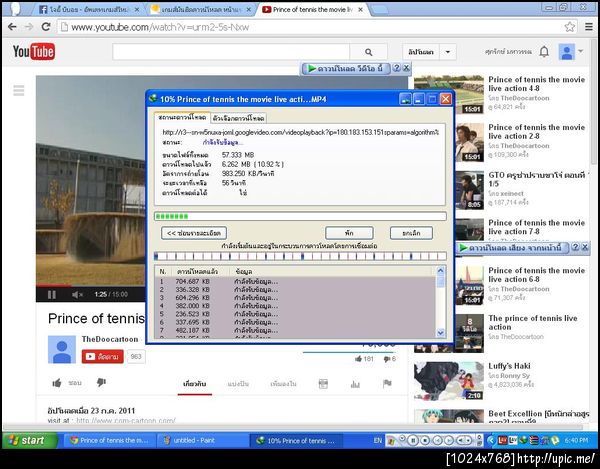Click the flag report icon
Screen dimensions: 600x469
click(387, 384)
